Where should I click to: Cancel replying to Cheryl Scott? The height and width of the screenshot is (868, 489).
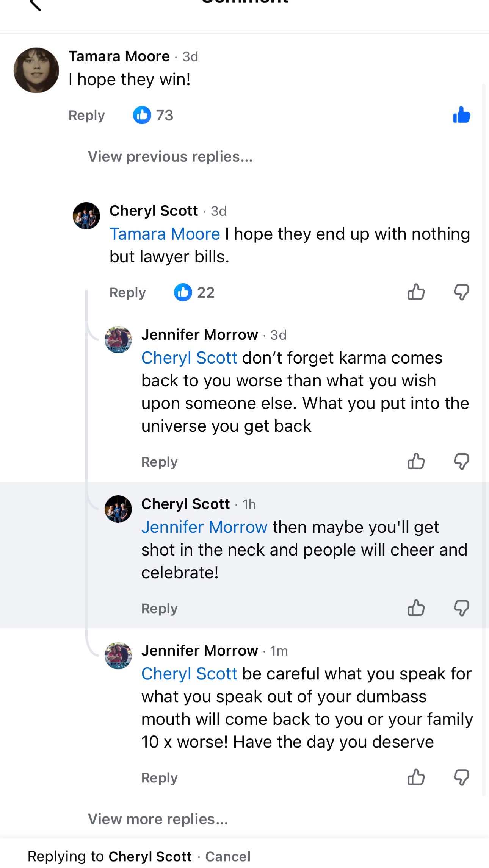click(x=228, y=856)
